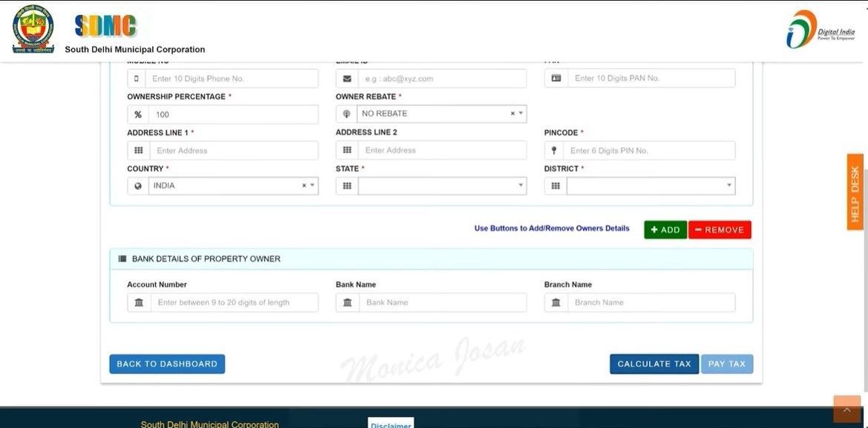Click the percentage icon for Ownership Percentage
Viewport: 868px width, 428px height.
[138, 114]
